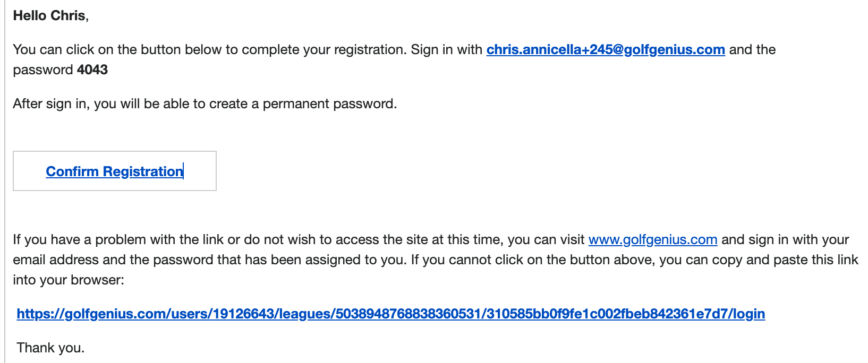Open the chris.annicella+245@golfgenius.com email link
This screenshot has height=363, width=868.
[x=606, y=49]
